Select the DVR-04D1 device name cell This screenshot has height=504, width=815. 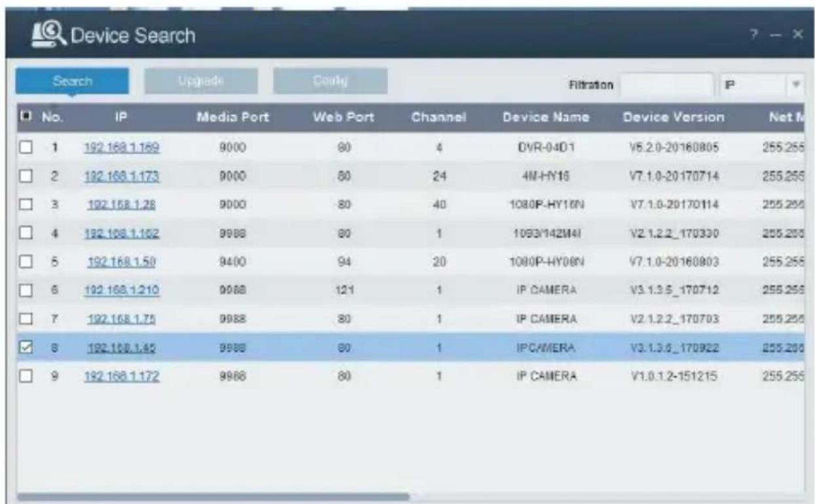(x=545, y=149)
